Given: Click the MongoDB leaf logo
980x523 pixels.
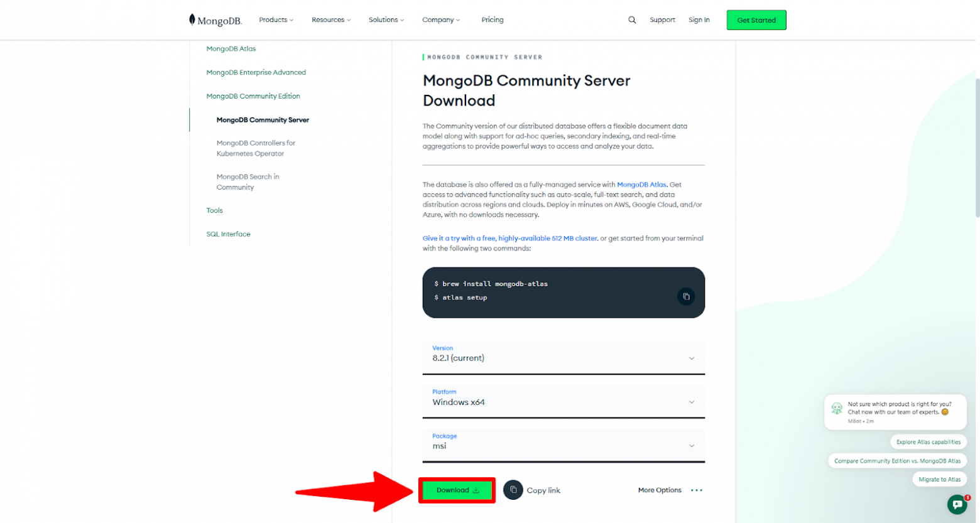Looking at the screenshot, I should coord(193,19).
